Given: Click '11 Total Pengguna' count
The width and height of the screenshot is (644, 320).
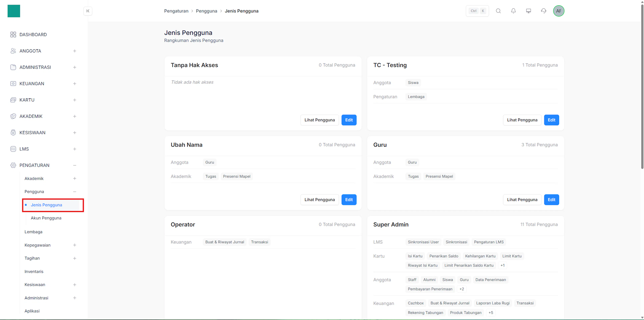Looking at the screenshot, I should pos(539,225).
